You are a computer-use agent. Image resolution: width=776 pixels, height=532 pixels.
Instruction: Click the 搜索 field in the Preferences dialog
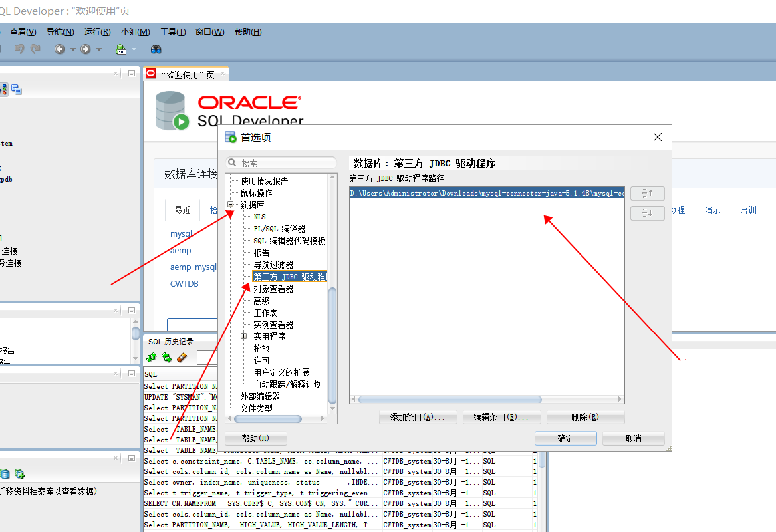[281, 163]
